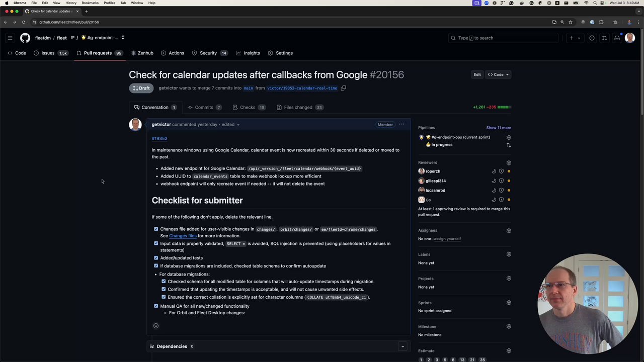Screen dimensions: 644x362
Task: Open the pull requests icon in the header
Action: pos(604,38)
